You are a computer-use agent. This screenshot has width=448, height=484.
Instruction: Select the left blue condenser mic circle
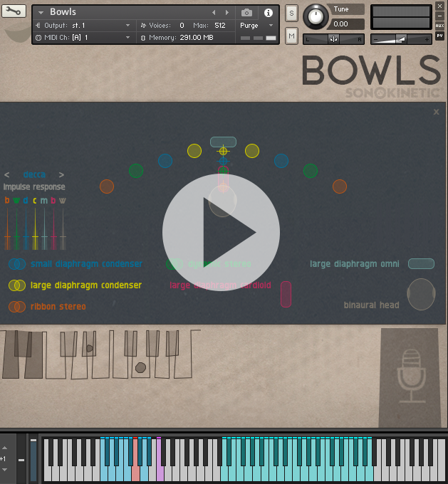tap(165, 161)
